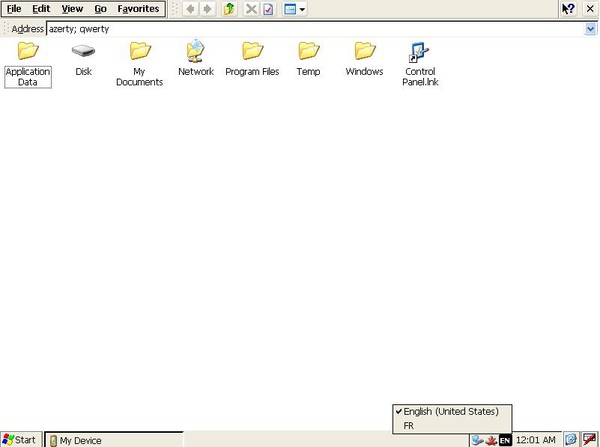Click into the Address text field
The image size is (600, 447).
click(300, 29)
